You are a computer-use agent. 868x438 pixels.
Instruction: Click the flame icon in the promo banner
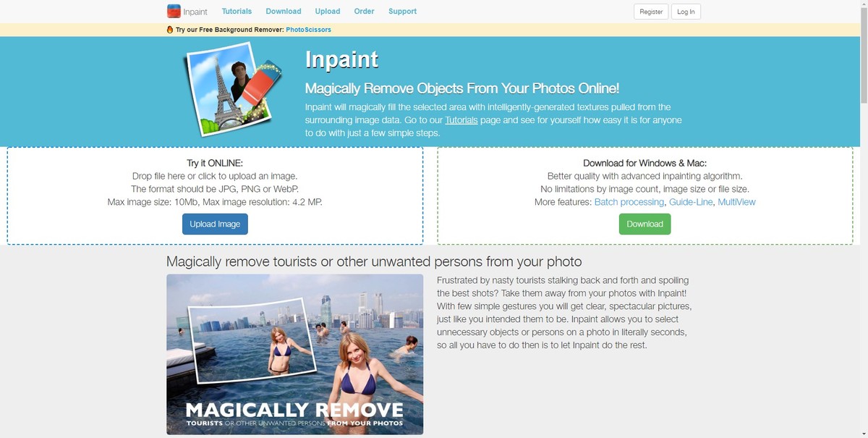coord(170,30)
